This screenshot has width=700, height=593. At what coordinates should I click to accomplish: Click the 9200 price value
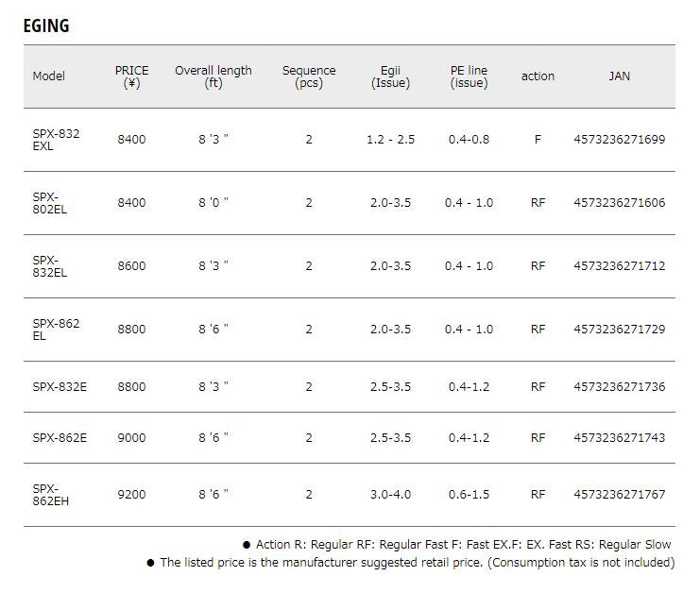coord(131,494)
